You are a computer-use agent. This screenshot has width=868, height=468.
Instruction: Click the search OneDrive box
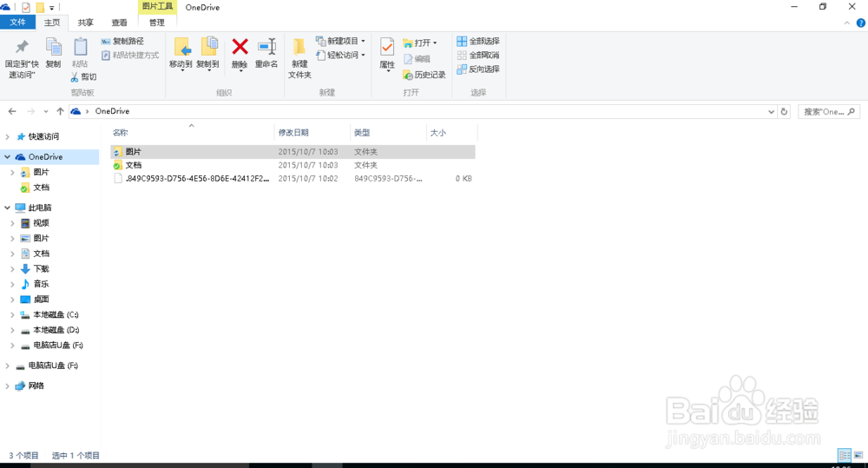coord(829,112)
